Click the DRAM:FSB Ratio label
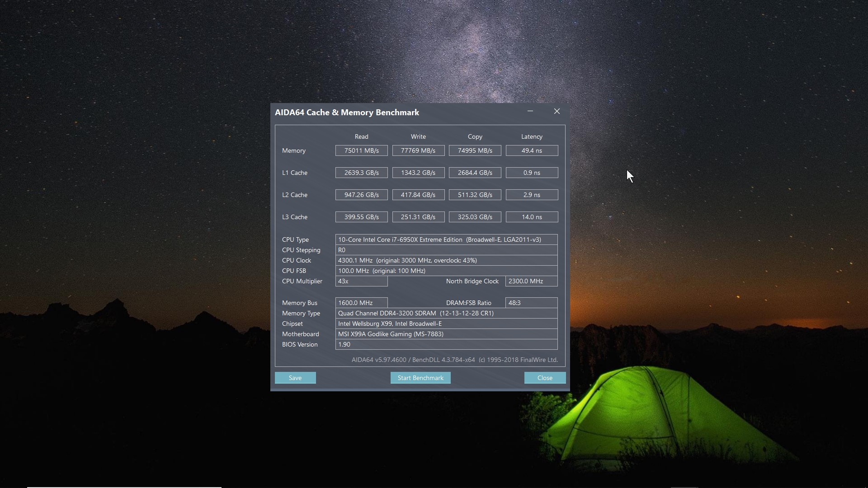 coord(469,303)
